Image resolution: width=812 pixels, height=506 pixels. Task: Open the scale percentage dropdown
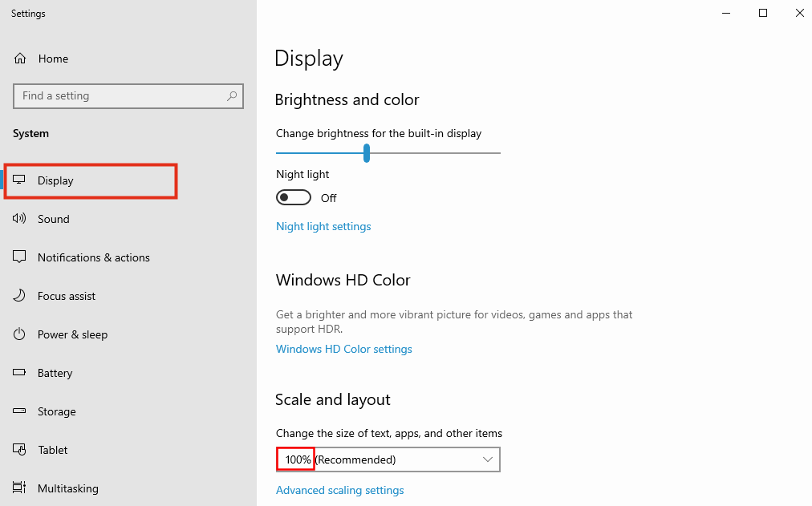[x=387, y=459]
